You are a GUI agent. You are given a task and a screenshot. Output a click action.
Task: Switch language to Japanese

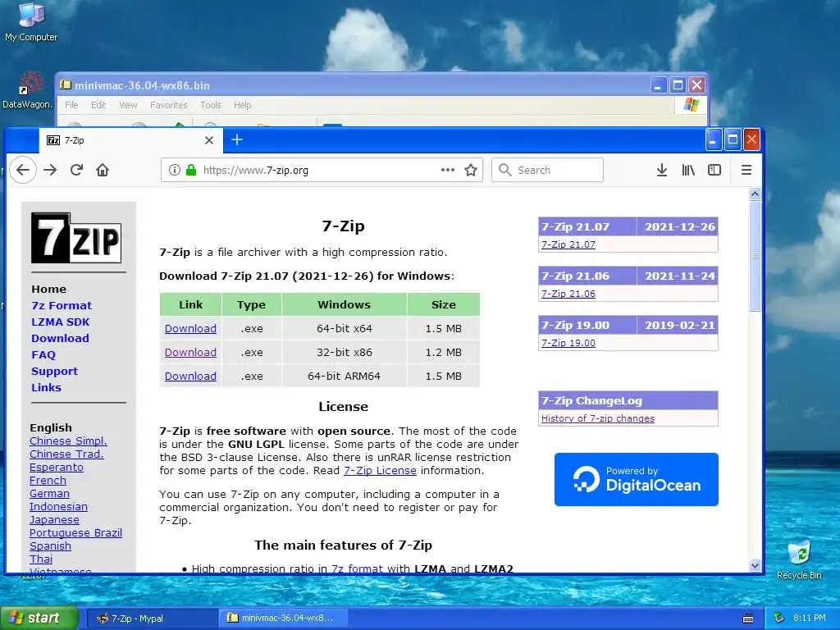[54, 519]
